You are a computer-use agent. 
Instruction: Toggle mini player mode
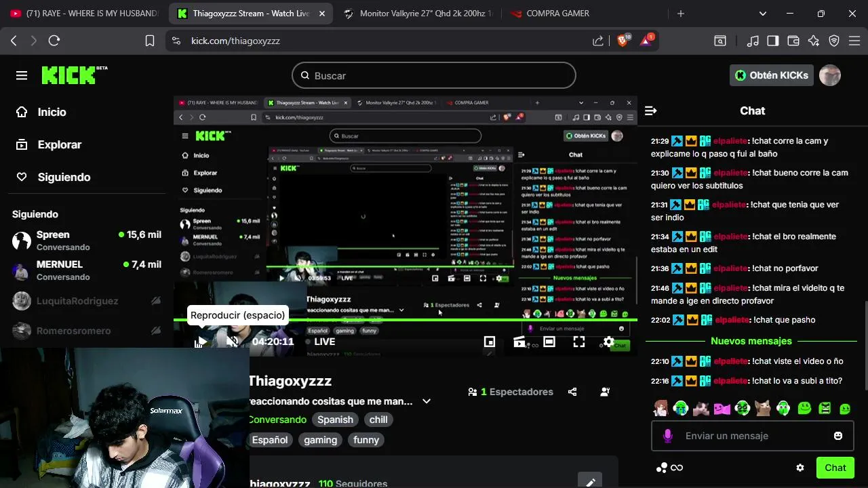(x=489, y=342)
